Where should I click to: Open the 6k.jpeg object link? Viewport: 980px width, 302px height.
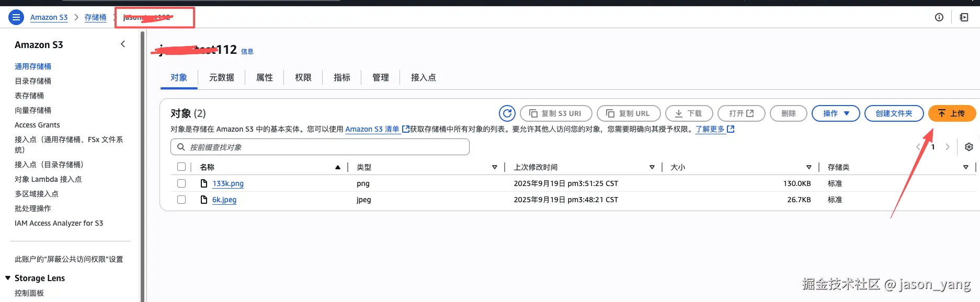[x=224, y=200]
